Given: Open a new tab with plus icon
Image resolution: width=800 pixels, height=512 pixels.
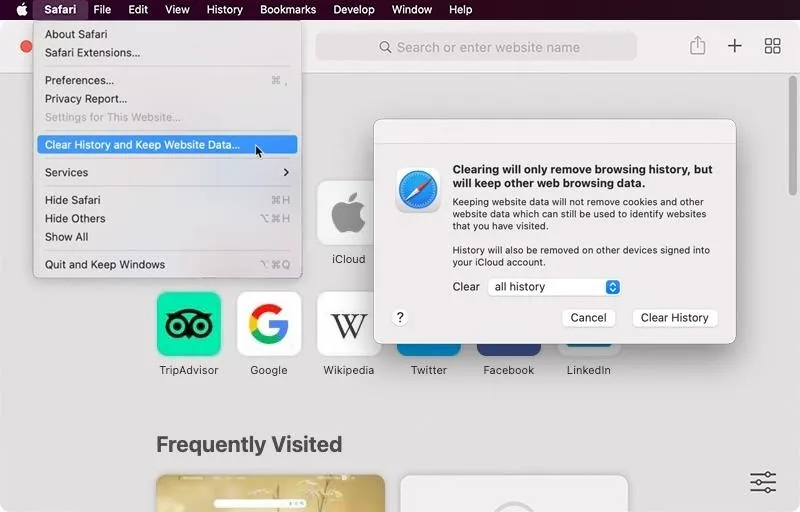Looking at the screenshot, I should click(735, 46).
